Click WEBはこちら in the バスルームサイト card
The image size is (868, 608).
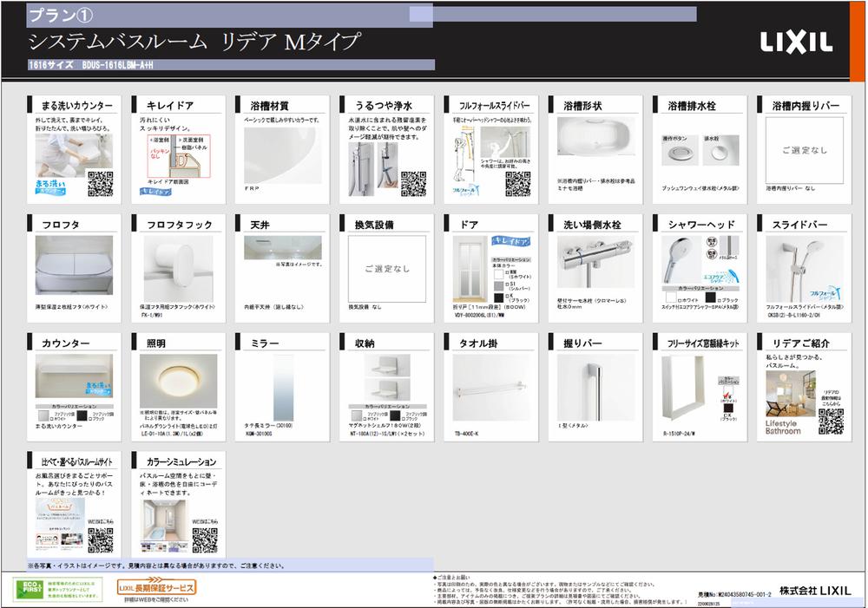[x=101, y=521]
